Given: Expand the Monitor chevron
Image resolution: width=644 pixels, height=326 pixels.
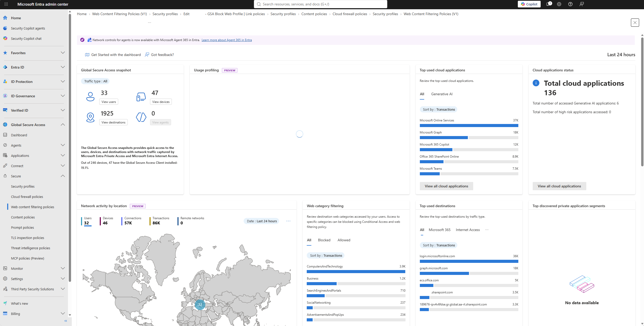Looking at the screenshot, I should (x=63, y=269).
